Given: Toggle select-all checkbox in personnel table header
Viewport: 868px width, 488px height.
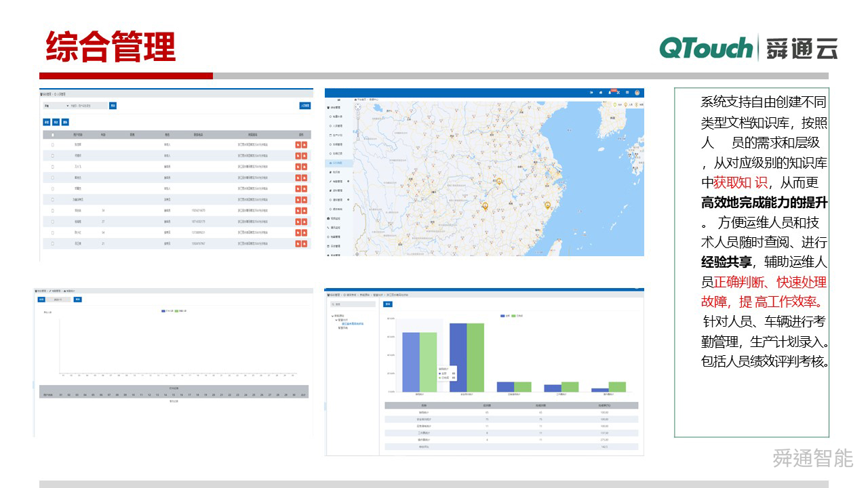Looking at the screenshot, I should [53, 135].
